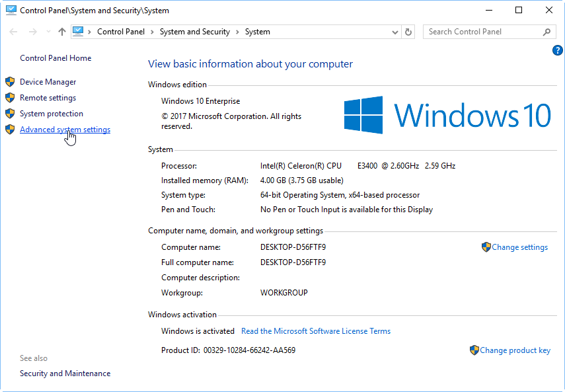Click the search magnifier icon
Screen dimensions: 565x392
tap(546, 32)
